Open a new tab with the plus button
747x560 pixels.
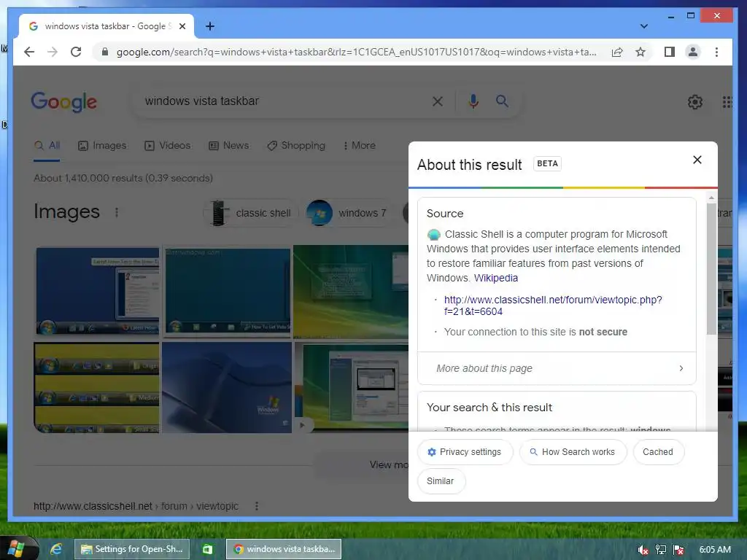(210, 26)
